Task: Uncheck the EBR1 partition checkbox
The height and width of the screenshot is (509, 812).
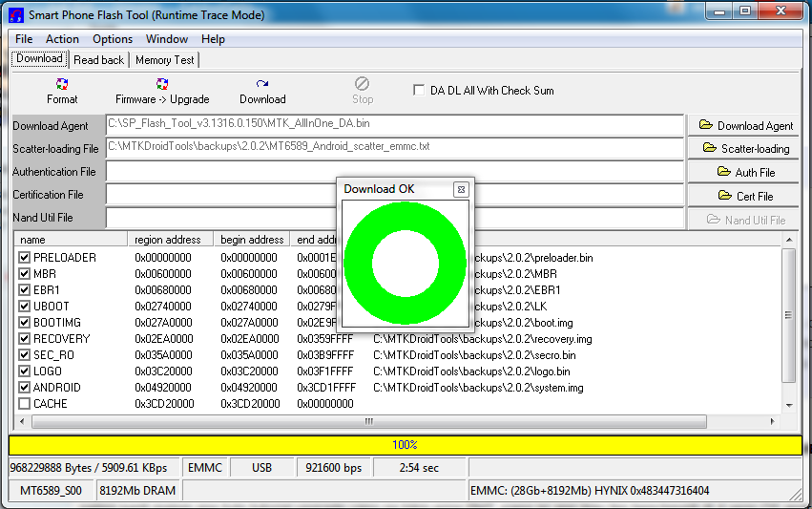Action: (x=24, y=289)
